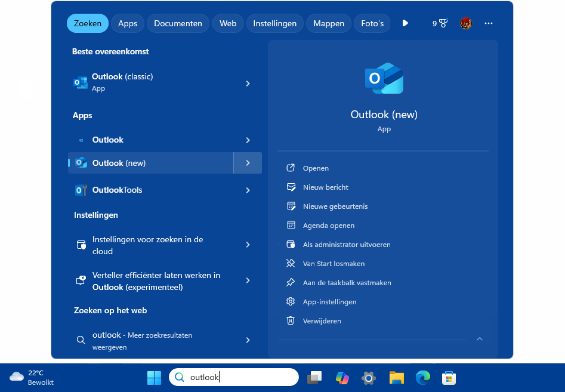
Task: Open the Windows Start button
Action: click(x=154, y=378)
